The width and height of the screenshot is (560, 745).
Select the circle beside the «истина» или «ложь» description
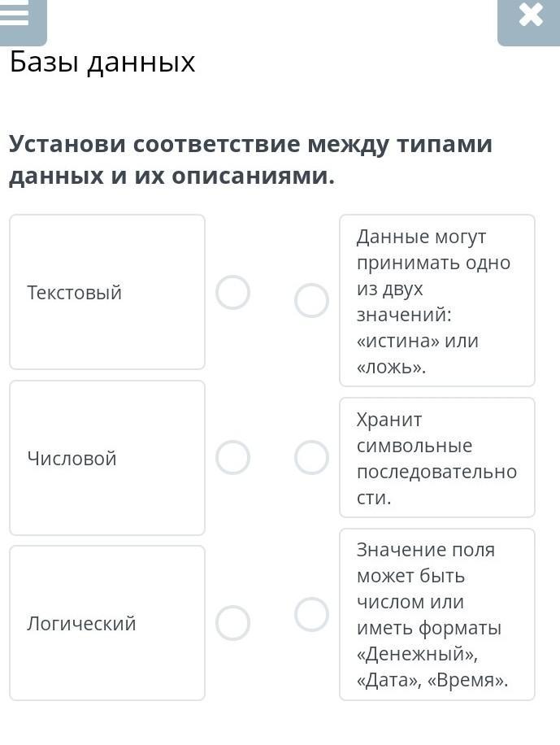[x=311, y=300]
